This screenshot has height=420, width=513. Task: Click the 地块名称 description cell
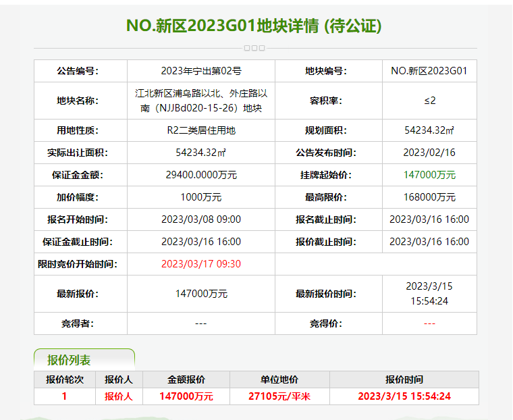point(201,101)
